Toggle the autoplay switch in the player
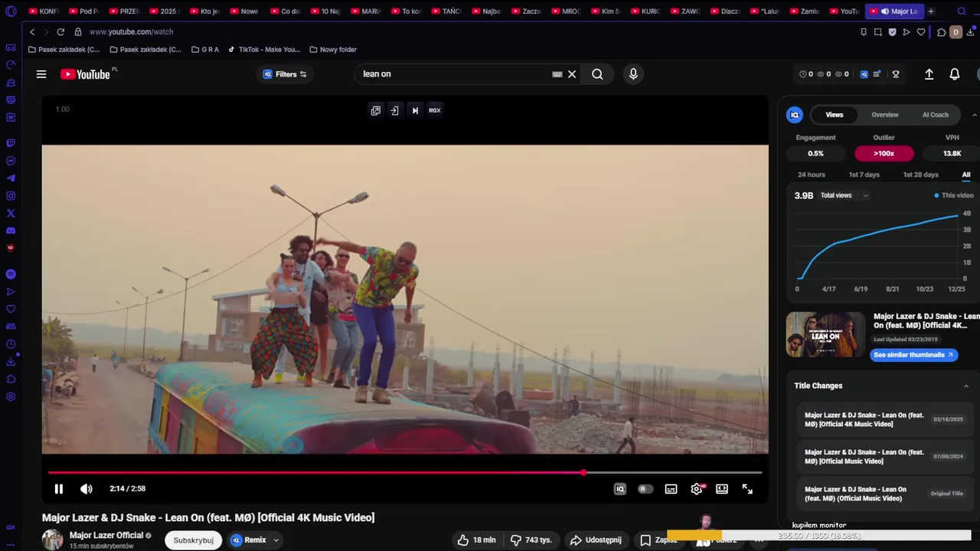Viewport: 980px width, 551px height. 645,489
